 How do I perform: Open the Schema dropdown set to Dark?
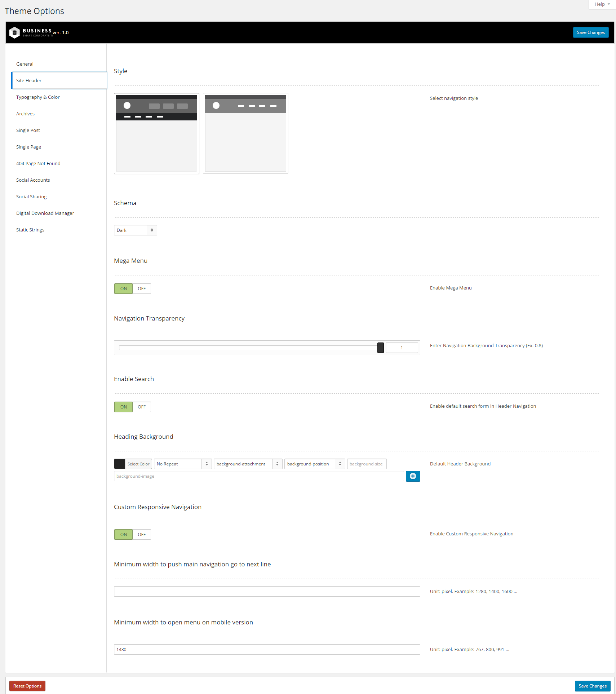[x=135, y=230]
